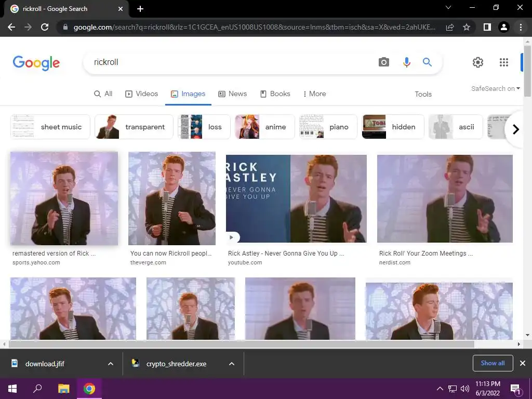Image resolution: width=532 pixels, height=399 pixels.
Task: Click the Chrome taskbar icon
Action: (x=89, y=389)
